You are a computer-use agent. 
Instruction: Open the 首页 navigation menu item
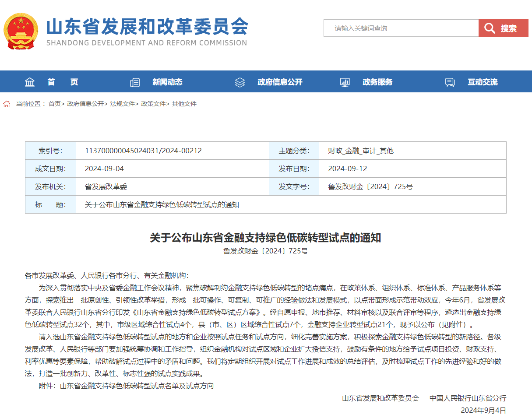63,82
